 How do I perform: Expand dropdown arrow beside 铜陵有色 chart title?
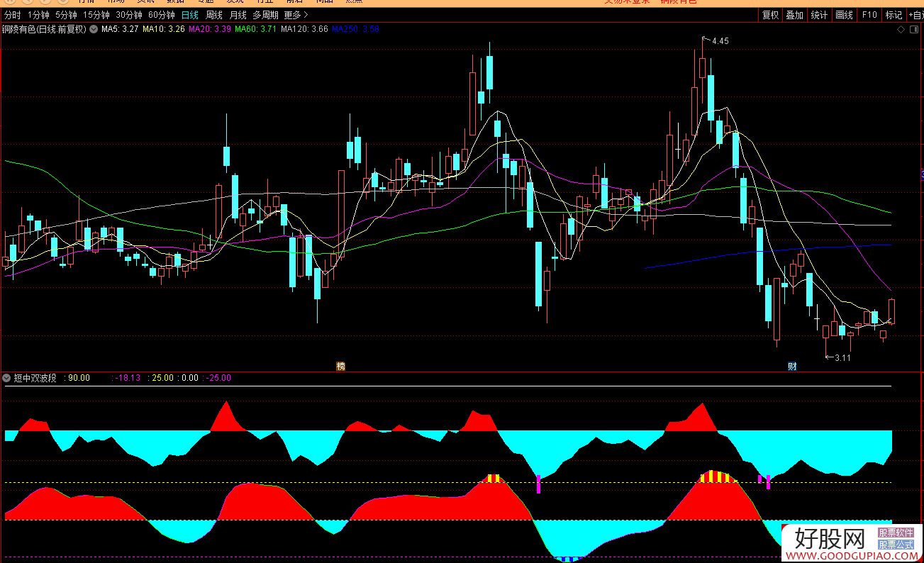[94, 30]
